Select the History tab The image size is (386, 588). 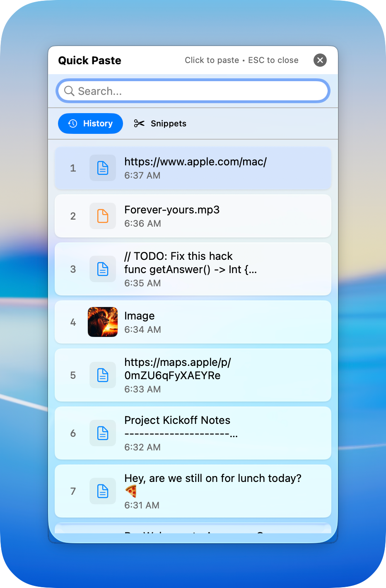90,123
